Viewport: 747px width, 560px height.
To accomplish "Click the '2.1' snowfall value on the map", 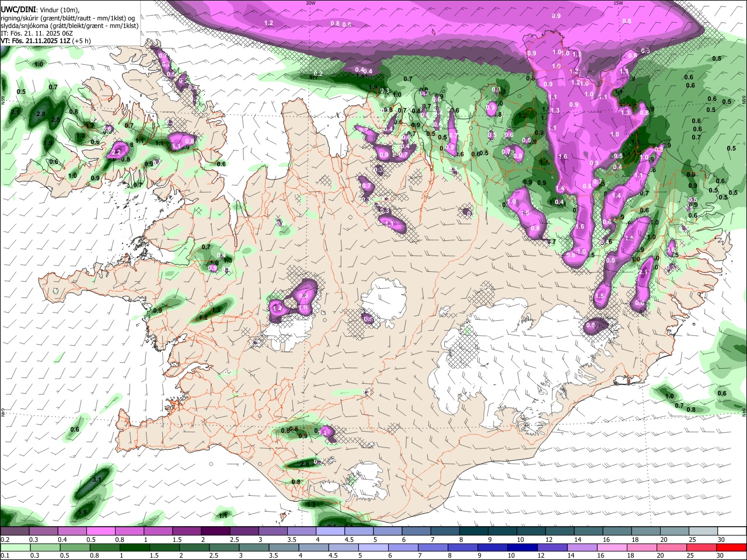I will click(x=644, y=272).
